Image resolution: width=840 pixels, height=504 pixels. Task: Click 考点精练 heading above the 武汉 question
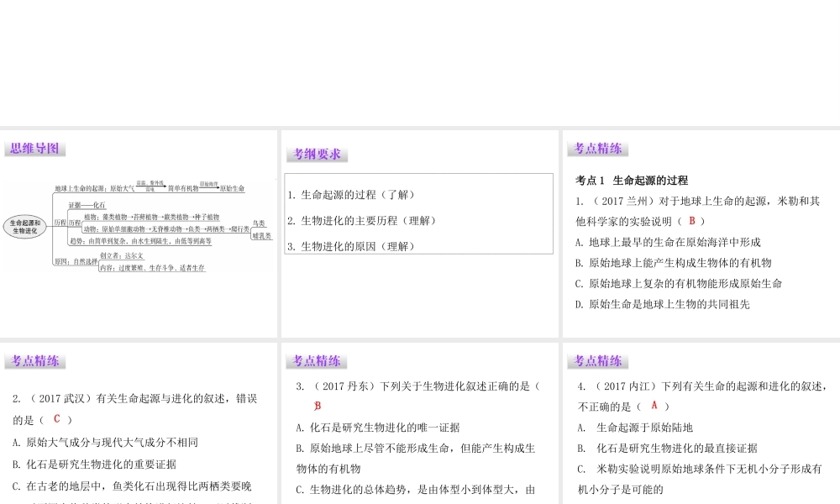point(34,361)
